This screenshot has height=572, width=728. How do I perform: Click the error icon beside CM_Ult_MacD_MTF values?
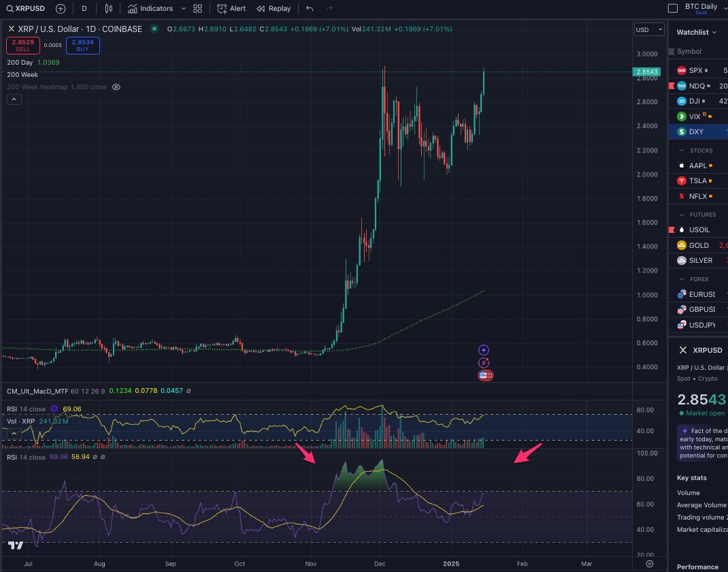(188, 391)
